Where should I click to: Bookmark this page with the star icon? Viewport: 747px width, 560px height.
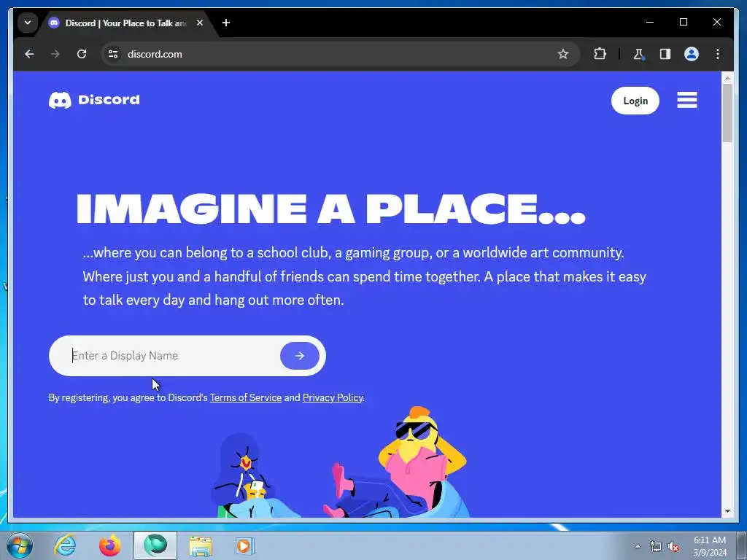click(563, 54)
